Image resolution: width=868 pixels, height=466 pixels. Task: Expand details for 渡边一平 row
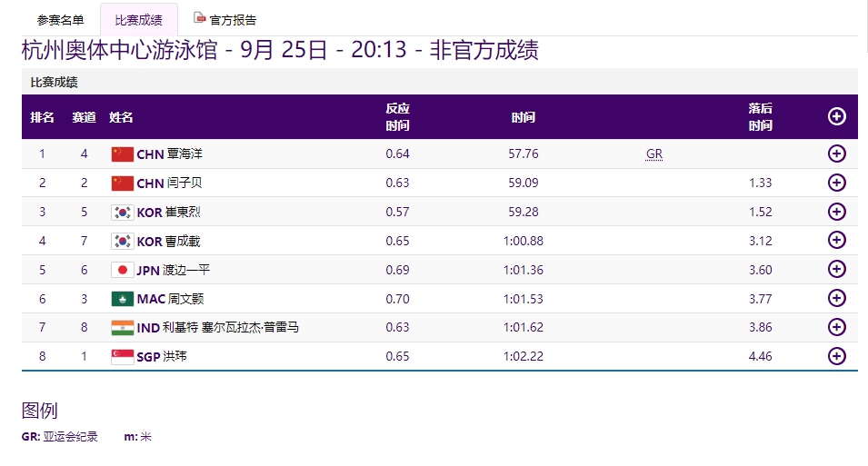[x=837, y=270]
